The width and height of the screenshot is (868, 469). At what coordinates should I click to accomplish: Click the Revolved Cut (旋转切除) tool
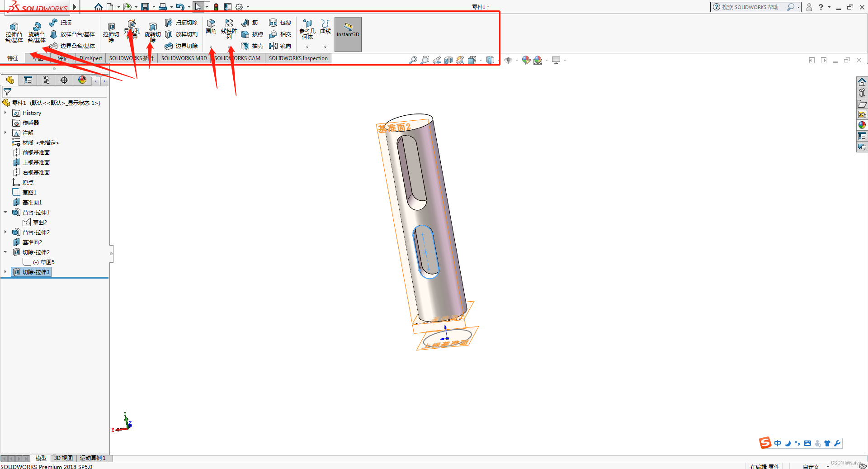tap(153, 33)
